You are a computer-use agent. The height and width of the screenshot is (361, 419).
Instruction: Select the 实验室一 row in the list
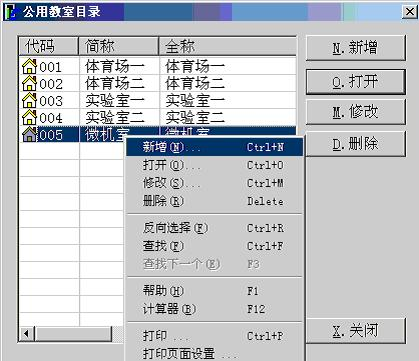coord(158,100)
